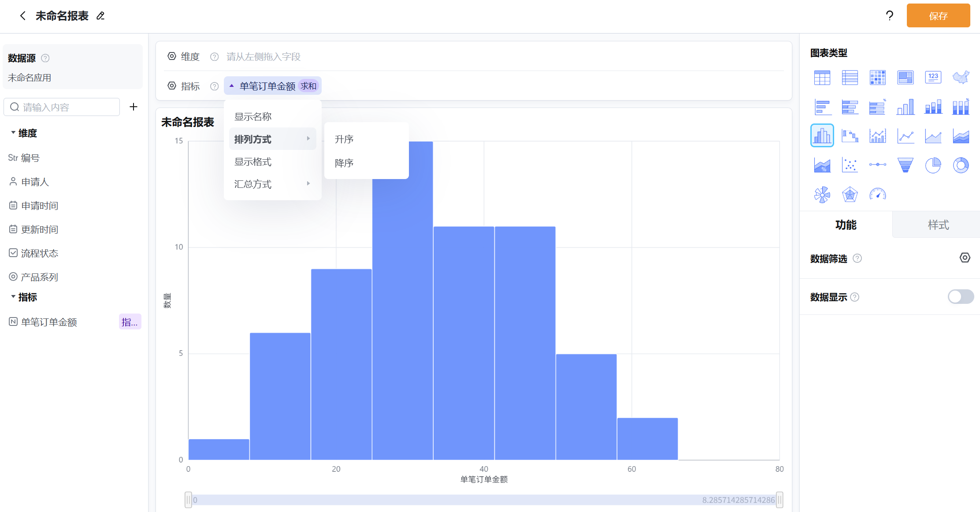Viewport: 980px width, 512px height.
Task: Select the vertical column chart type
Action: click(x=905, y=107)
